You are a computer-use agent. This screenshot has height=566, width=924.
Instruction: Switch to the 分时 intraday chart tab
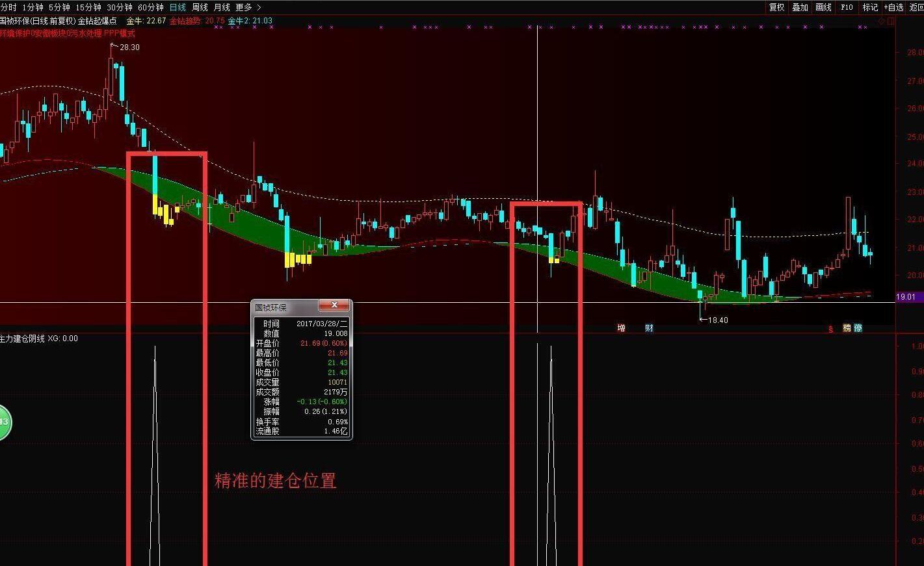coord(8,7)
